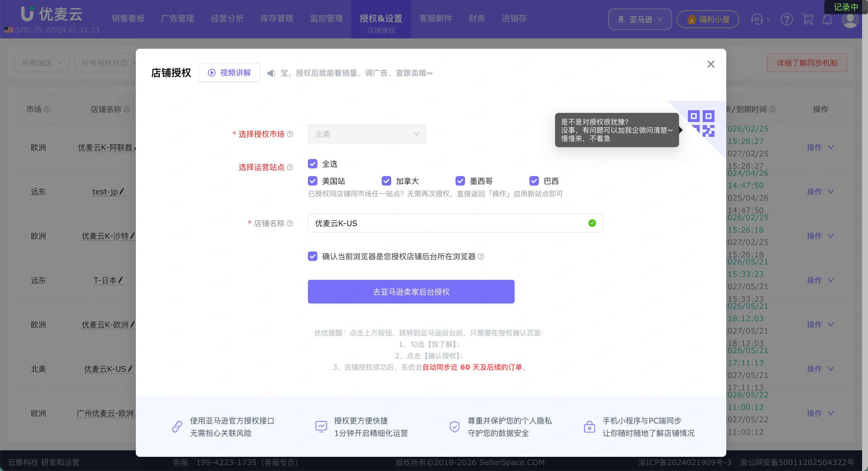Click the user avatar icon
Screen dimensions: 868x471
[x=850, y=19]
